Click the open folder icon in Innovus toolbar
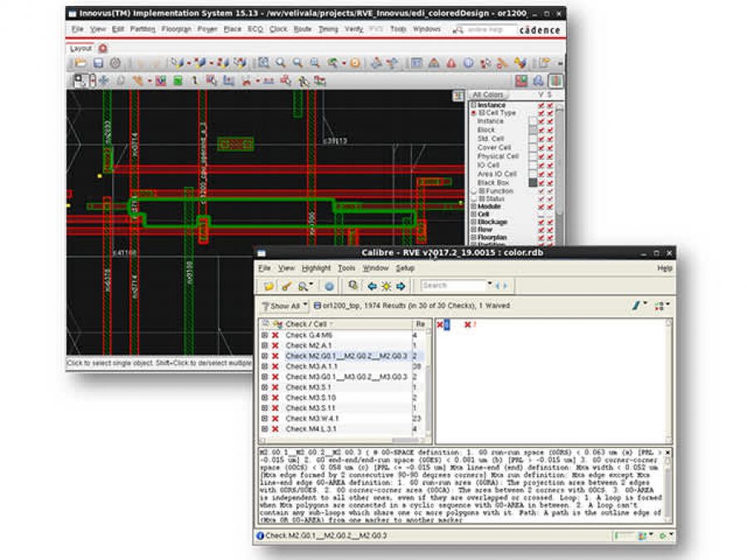Image resolution: width=747 pixels, height=560 pixels. tap(81, 63)
